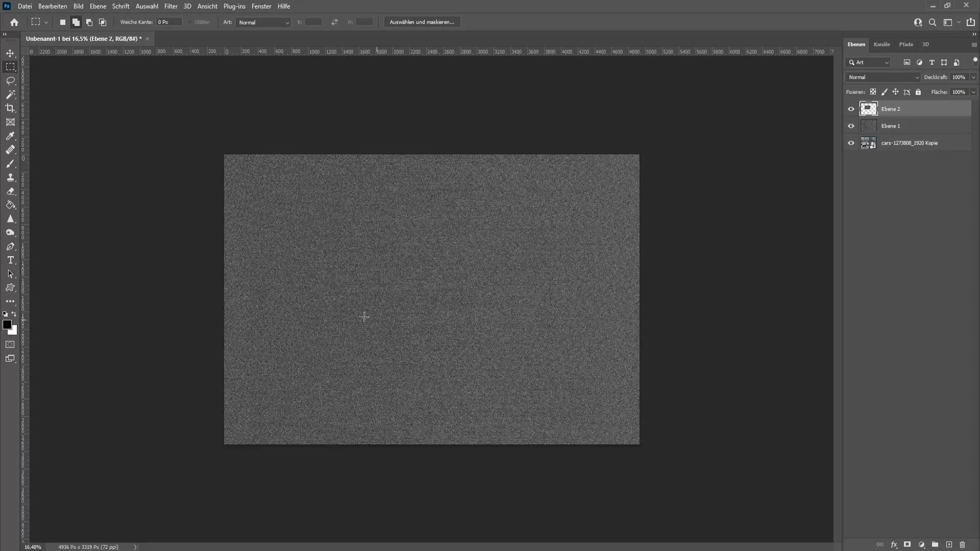The height and width of the screenshot is (551, 980).
Task: Click Auswählen und maskieren button
Action: (x=421, y=22)
